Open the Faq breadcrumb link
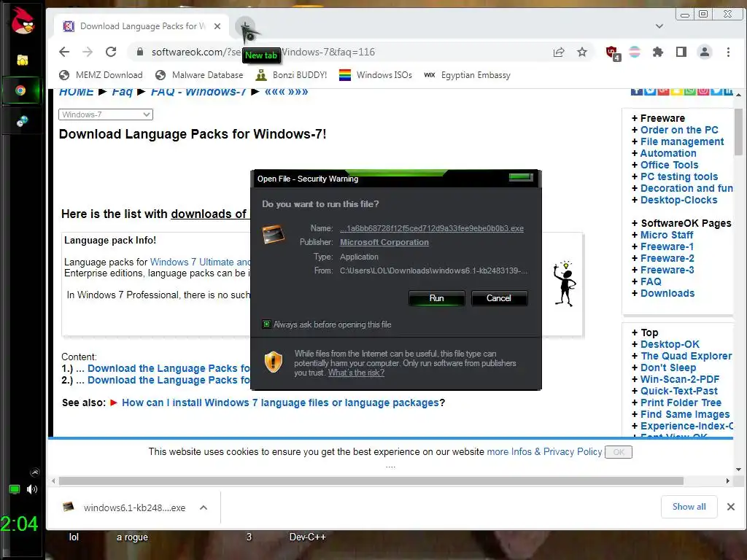 tap(123, 92)
